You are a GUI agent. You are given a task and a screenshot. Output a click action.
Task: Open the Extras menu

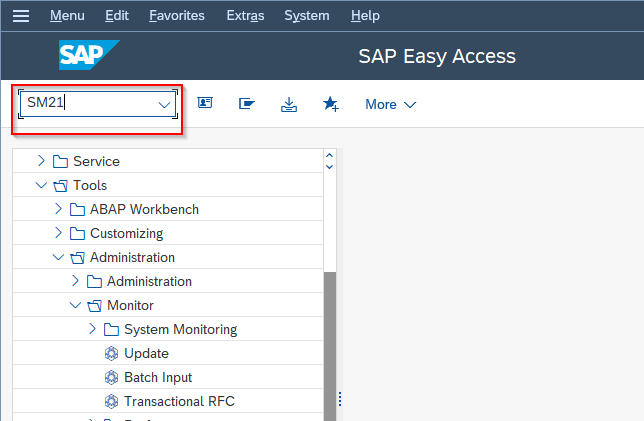point(247,16)
